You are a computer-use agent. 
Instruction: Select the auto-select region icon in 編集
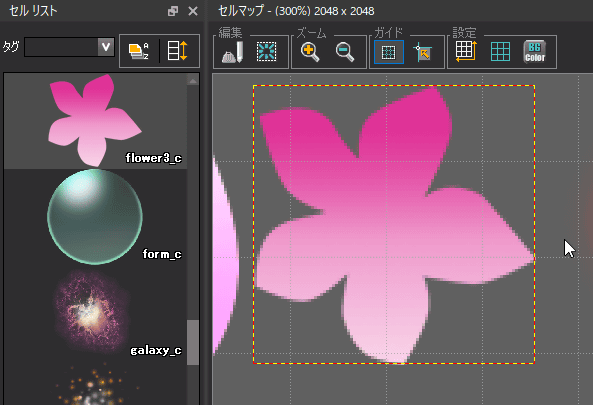tap(267, 52)
